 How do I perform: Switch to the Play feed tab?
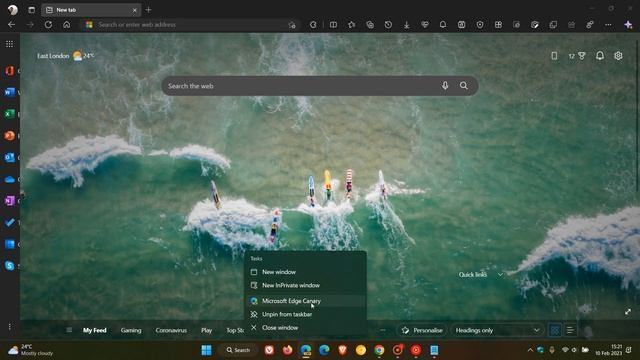(206, 330)
